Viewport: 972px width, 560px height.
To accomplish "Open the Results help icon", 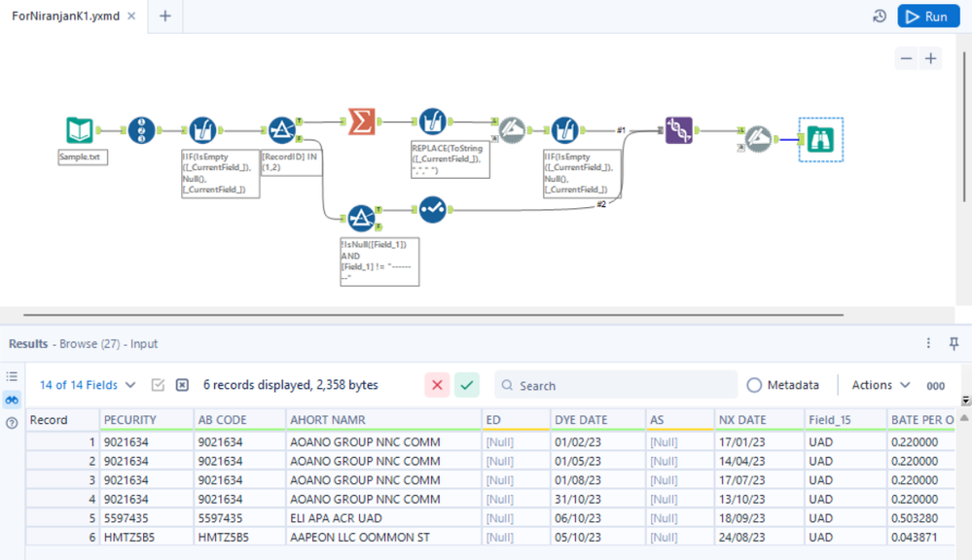I will (12, 423).
